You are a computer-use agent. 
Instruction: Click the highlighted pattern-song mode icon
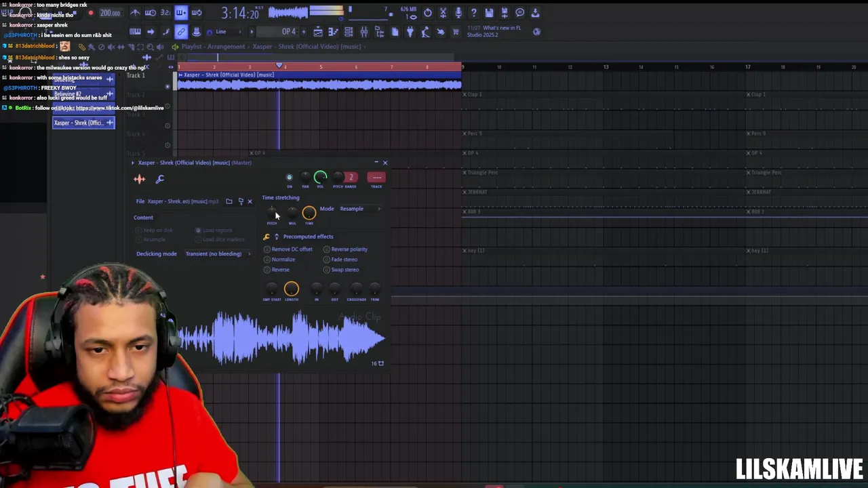(x=180, y=13)
